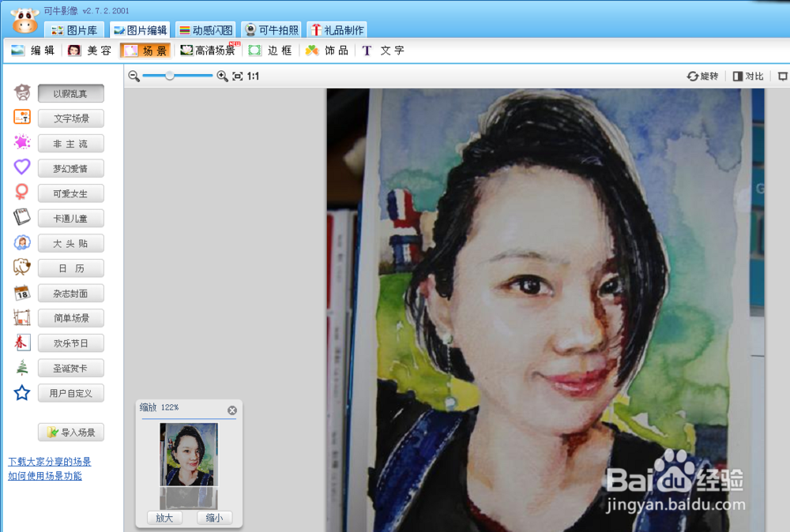
Task: Click the calendar 18 icon beside 杂志封面
Action: tap(22, 292)
